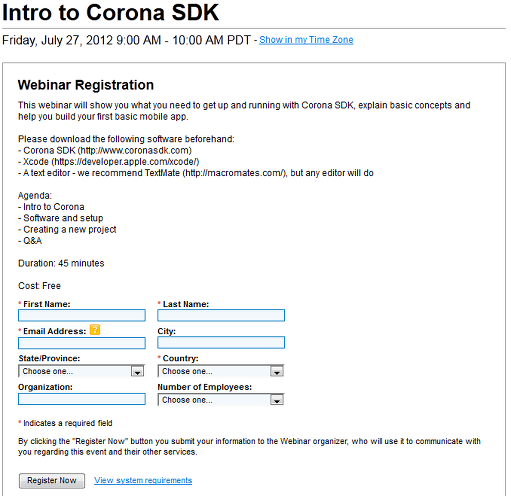
Task: Click the Email Address help question-mark icon
Action: 95,330
